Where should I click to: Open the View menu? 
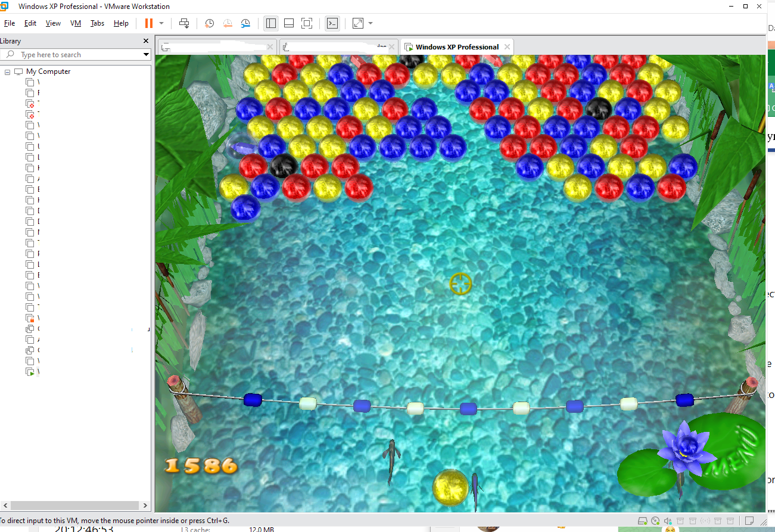click(53, 23)
